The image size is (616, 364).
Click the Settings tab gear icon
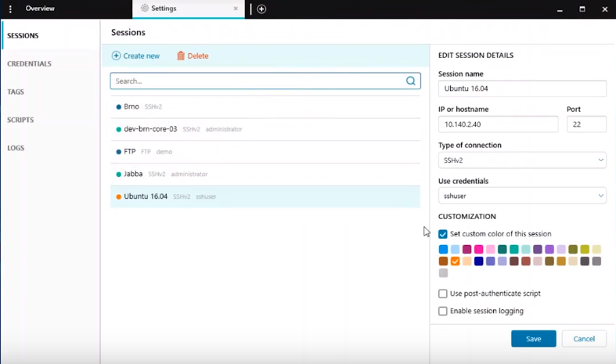145,9
